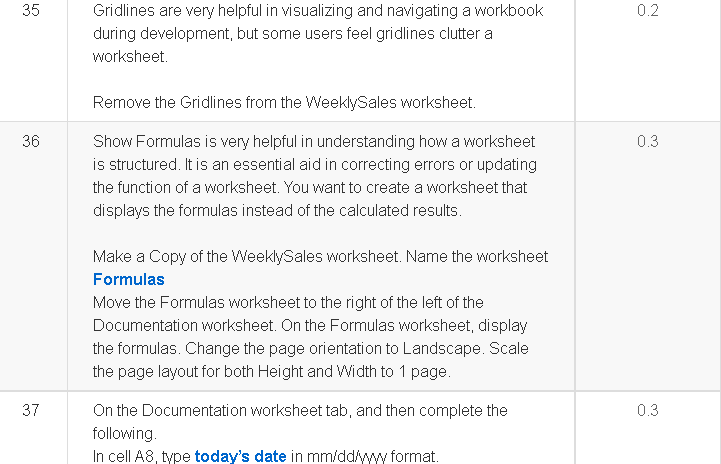This screenshot has height=464, width=721.
Task: Click the word Landscape in step 36
Action: [441, 349]
